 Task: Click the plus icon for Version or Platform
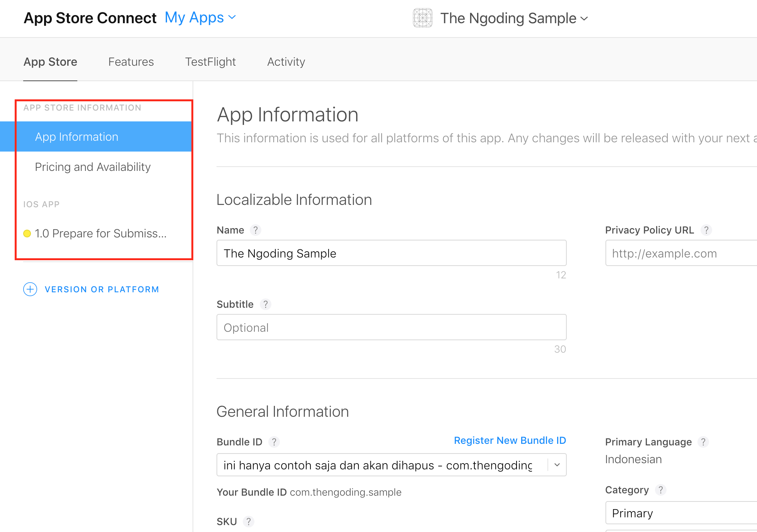[30, 289]
